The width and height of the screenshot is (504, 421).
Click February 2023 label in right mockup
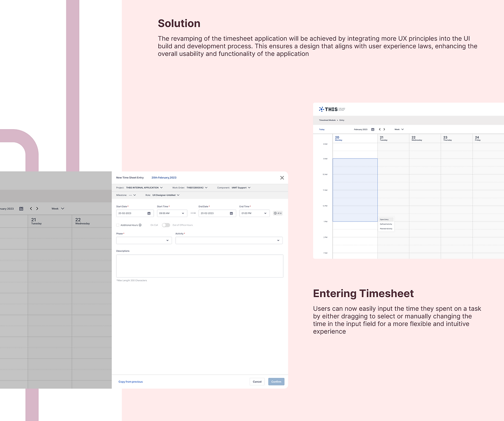[x=361, y=129]
